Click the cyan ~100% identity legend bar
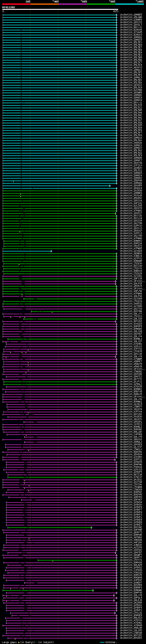Viewport: 146px width, 644px height. pyautogui.click(x=130, y=4)
